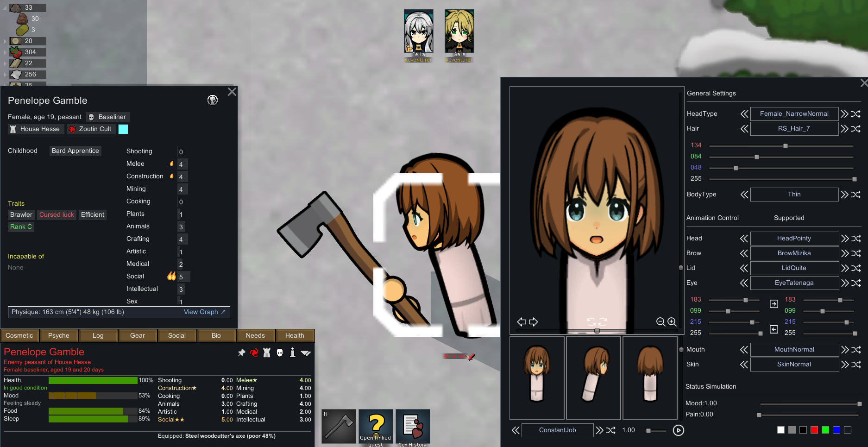Screen dimensions: 868x447
Task: Randomize the BodyType
Action: click(856, 195)
